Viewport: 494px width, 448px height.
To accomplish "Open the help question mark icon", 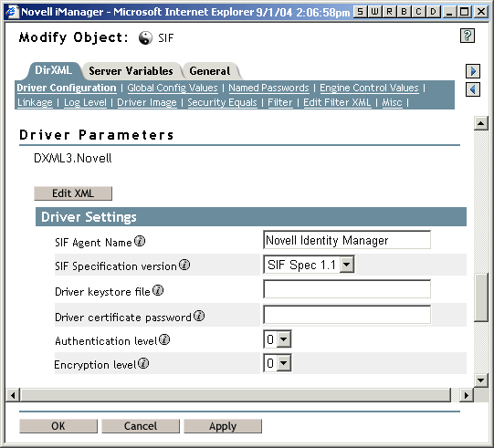I will coord(468,36).
